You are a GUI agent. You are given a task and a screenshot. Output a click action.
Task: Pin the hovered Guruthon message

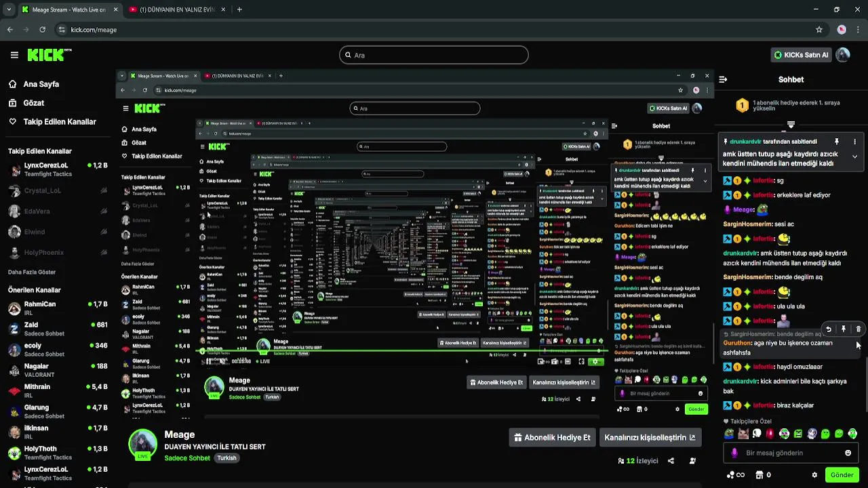(843, 329)
